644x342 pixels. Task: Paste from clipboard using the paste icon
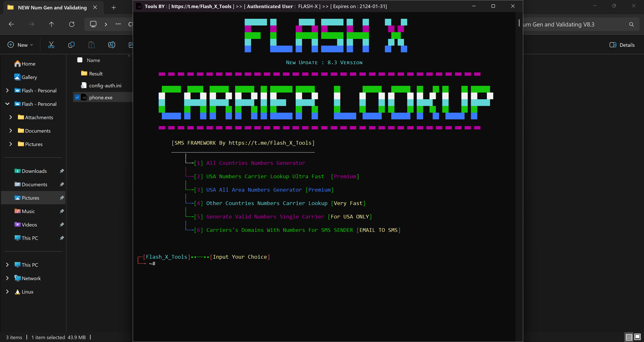point(92,44)
